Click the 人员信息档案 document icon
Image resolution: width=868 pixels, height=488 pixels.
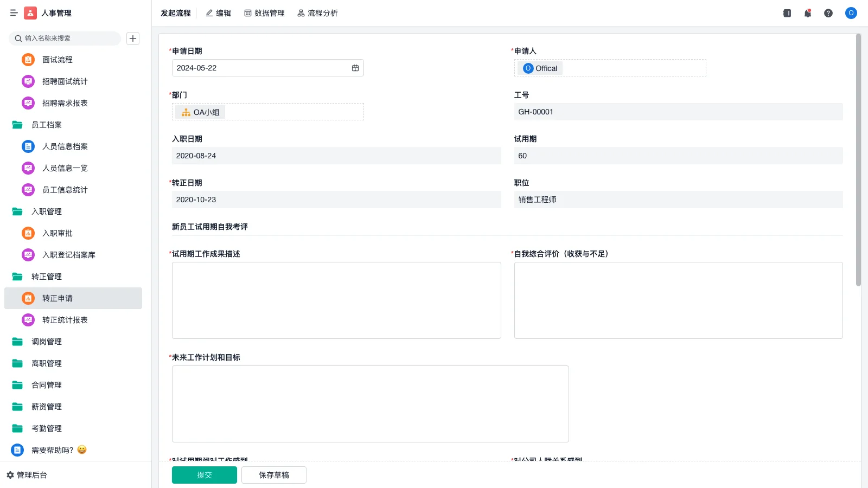[x=28, y=146]
